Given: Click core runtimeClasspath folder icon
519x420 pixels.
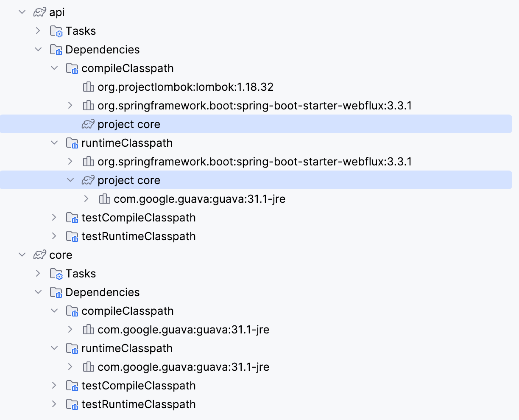Looking at the screenshot, I should tap(72, 348).
